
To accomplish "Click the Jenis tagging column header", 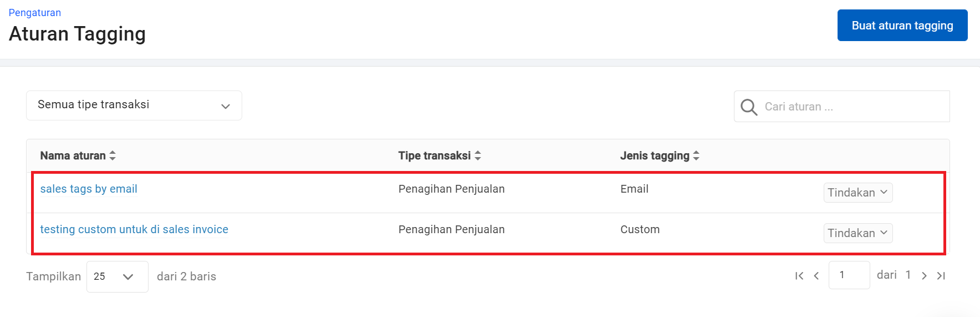I will 655,156.
